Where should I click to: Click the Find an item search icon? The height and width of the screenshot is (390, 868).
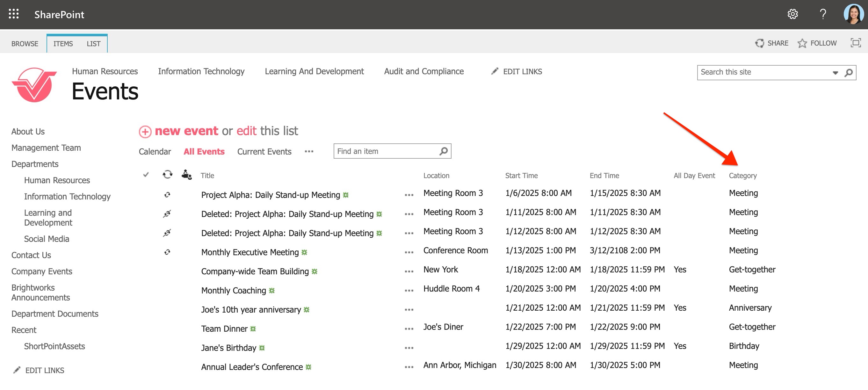point(444,151)
